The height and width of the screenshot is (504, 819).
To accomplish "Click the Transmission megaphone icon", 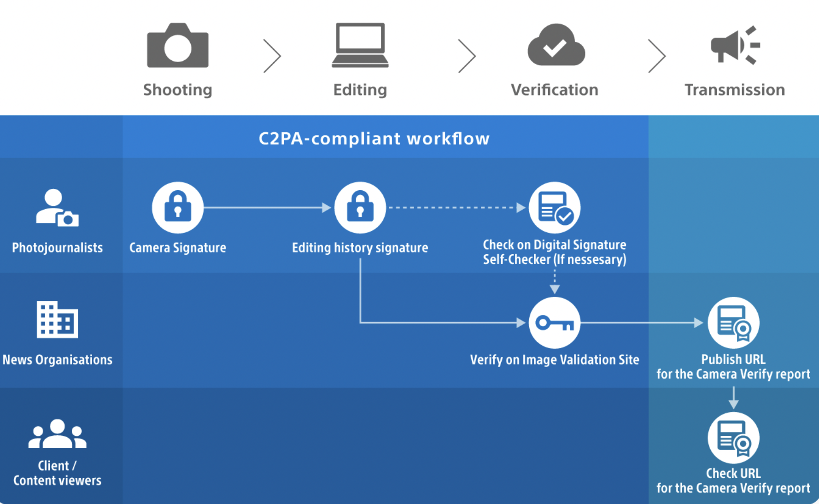I will 734,45.
